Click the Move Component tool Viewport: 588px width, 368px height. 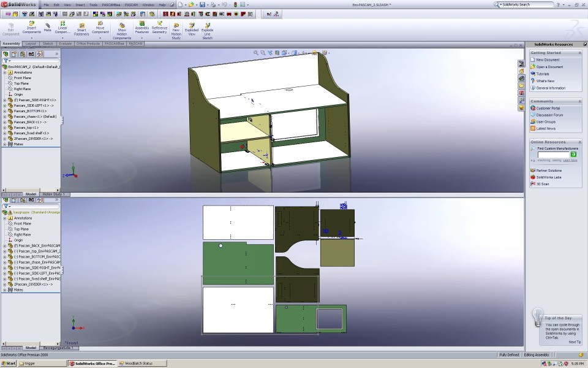(100, 28)
